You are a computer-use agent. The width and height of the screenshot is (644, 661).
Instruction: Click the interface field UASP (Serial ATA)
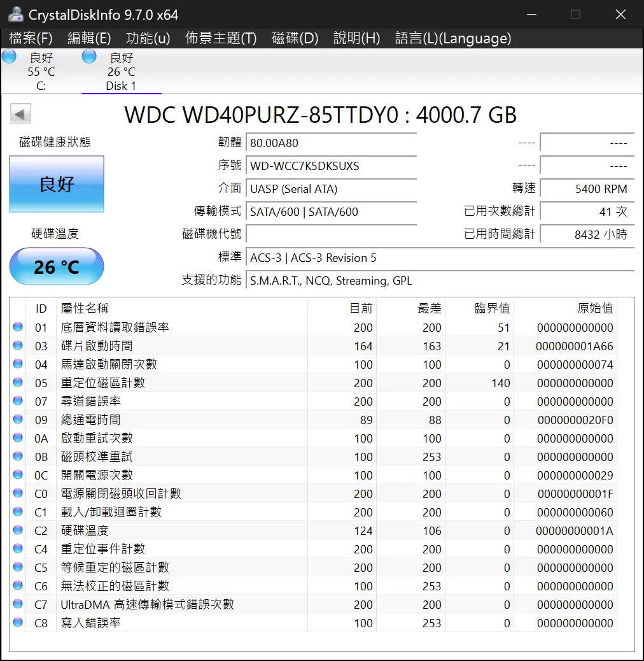331,189
